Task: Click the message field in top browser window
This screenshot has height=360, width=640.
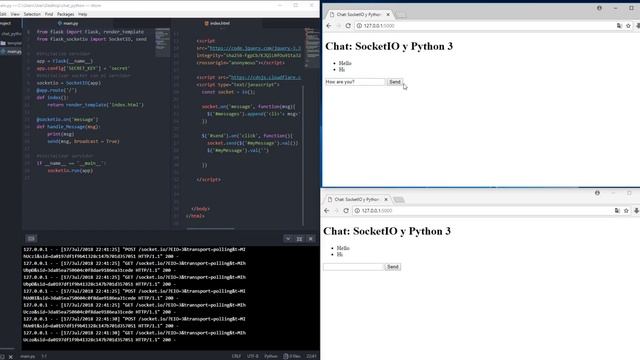Action: point(355,82)
